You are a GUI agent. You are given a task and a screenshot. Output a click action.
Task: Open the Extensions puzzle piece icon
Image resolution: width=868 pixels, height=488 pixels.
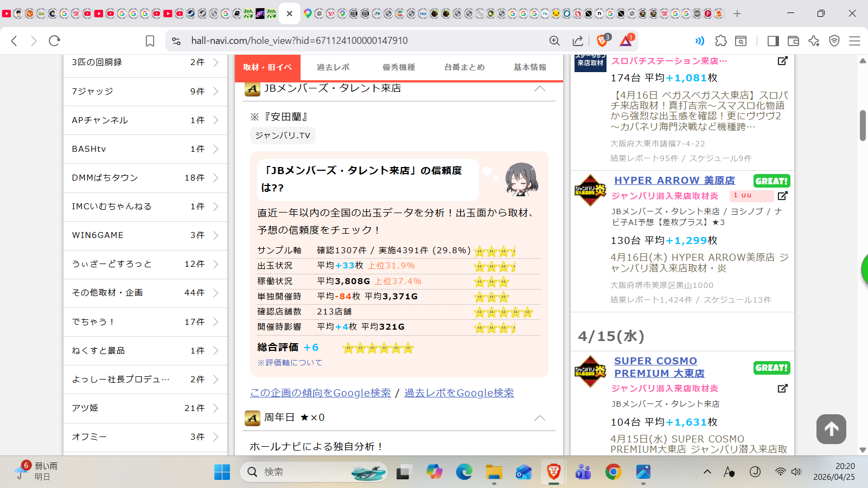pyautogui.click(x=721, y=41)
